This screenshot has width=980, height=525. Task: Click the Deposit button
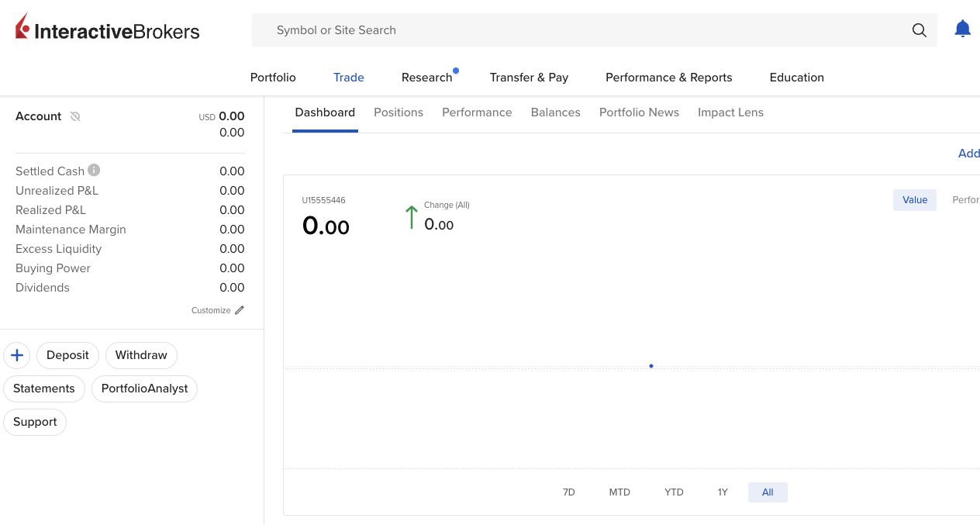click(67, 355)
